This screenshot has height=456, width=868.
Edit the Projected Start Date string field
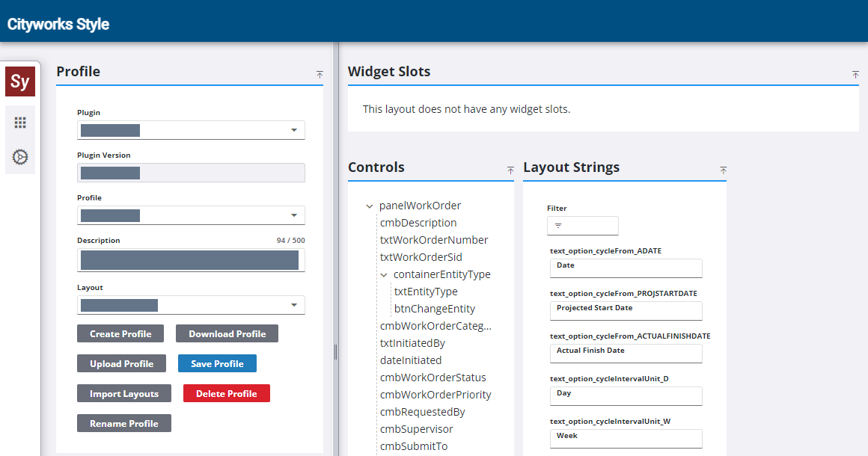point(626,311)
